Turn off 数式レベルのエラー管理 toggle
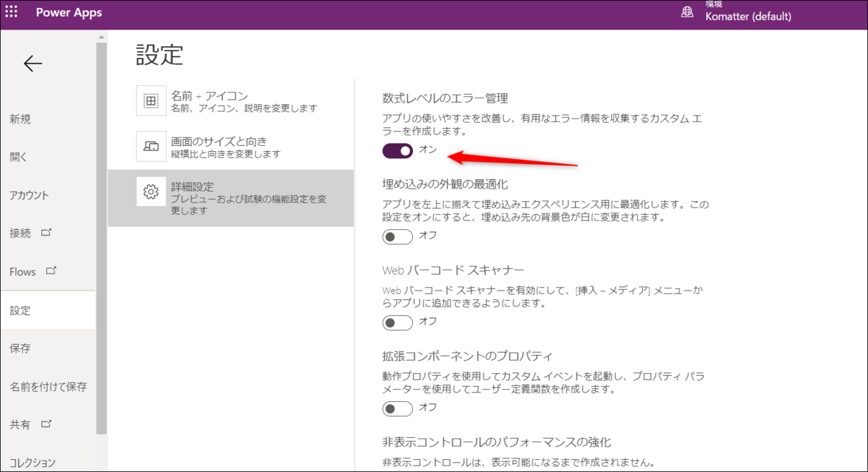Image resolution: width=868 pixels, height=472 pixels. coord(398,150)
